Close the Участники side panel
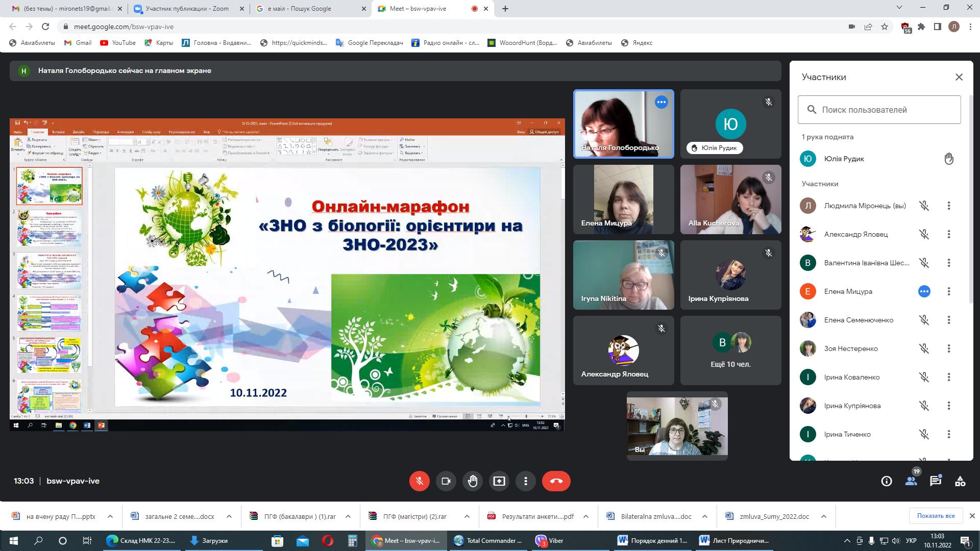 point(959,77)
